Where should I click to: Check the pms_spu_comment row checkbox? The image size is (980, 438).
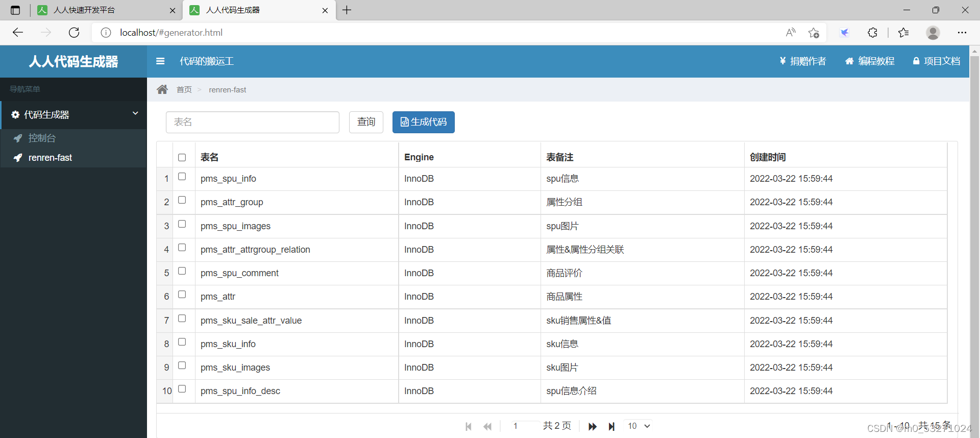182,271
